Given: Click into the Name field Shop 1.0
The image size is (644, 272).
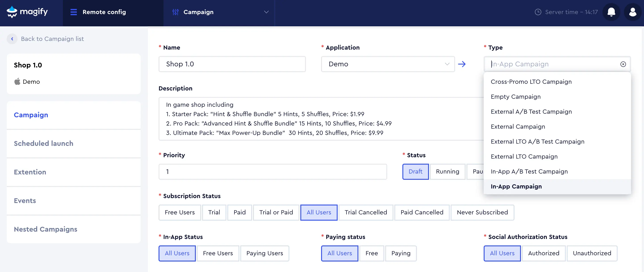Looking at the screenshot, I should [x=232, y=64].
